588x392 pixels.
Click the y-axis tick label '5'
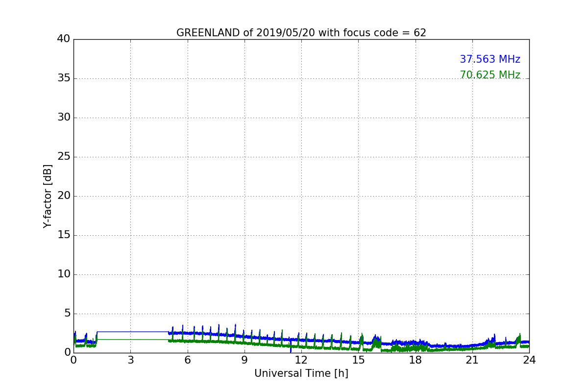coord(67,314)
